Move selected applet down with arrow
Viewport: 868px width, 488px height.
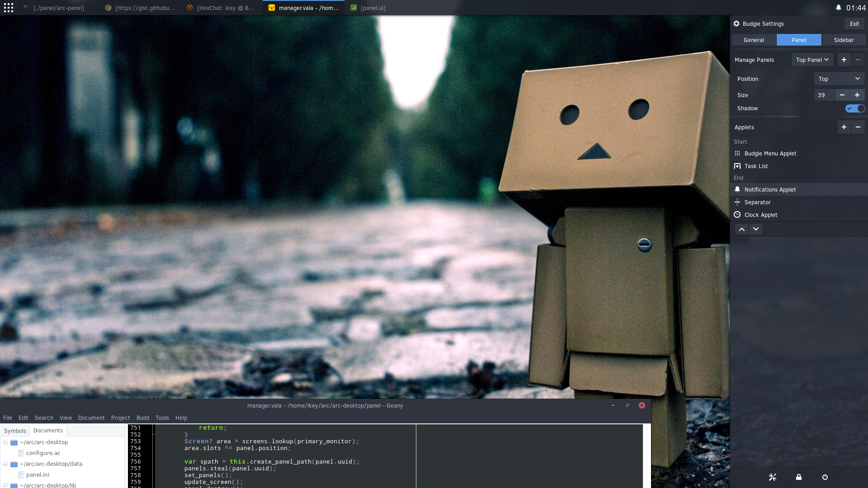755,229
